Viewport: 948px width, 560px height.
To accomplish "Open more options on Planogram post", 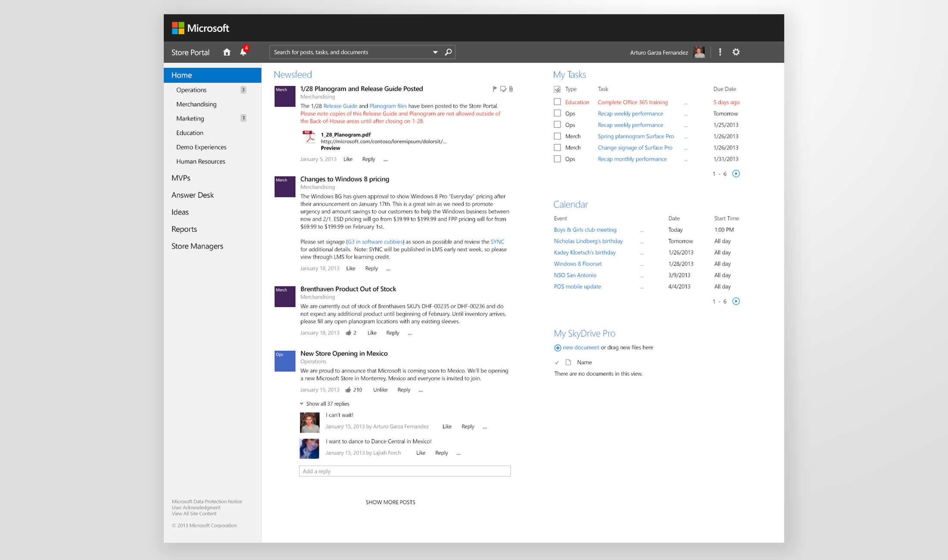I will point(386,160).
